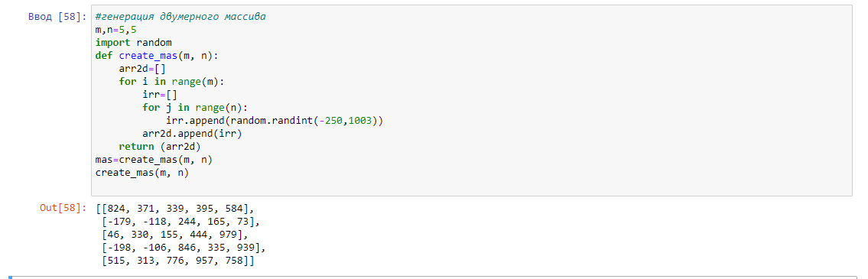Click the input prompt label Ввод [58]
The width and height of the screenshot is (868, 279).
[x=57, y=17]
